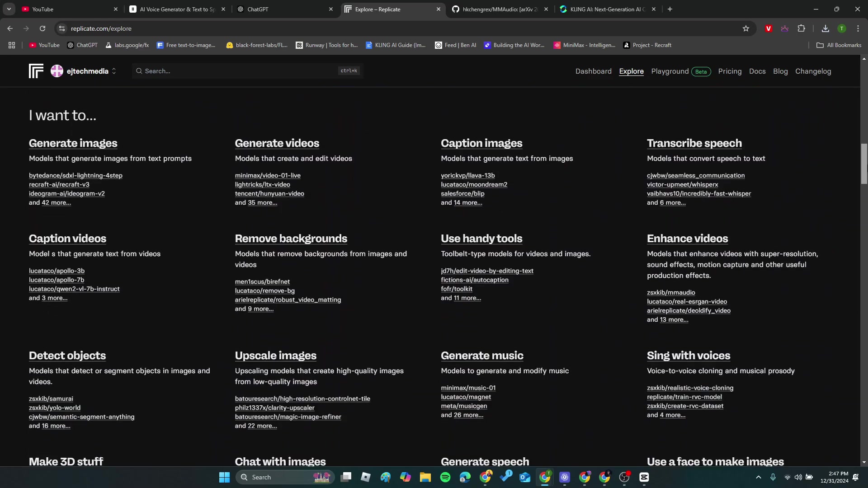This screenshot has width=868, height=488.
Task: Switch to the ChatGPT tab
Action: pyautogui.click(x=285, y=9)
